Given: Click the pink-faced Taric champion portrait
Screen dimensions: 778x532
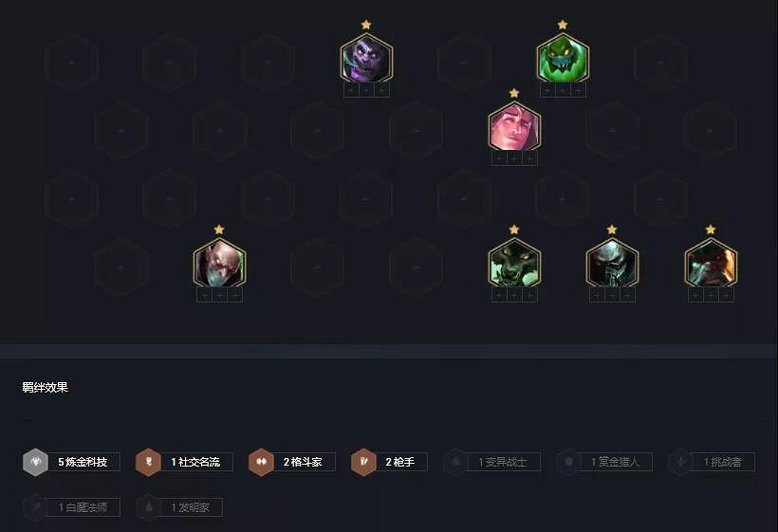Looking at the screenshot, I should [x=514, y=126].
